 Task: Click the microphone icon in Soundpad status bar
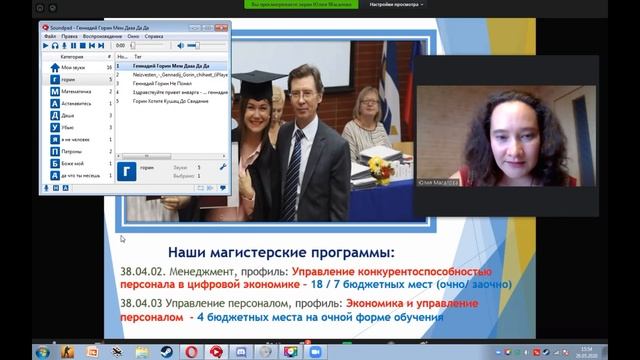(46, 188)
